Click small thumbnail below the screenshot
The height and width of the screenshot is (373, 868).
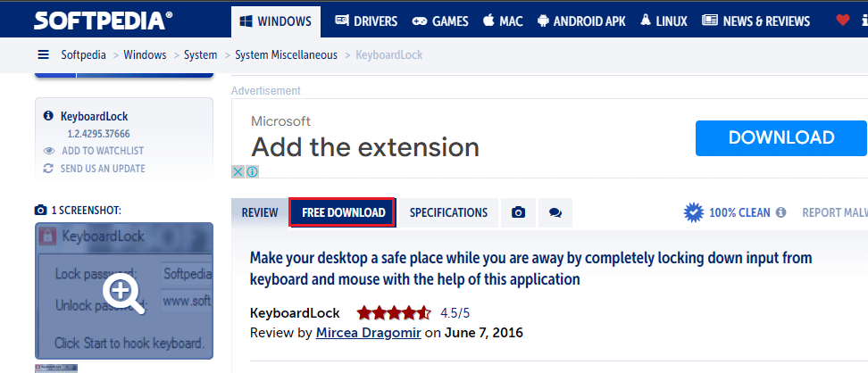(56, 368)
